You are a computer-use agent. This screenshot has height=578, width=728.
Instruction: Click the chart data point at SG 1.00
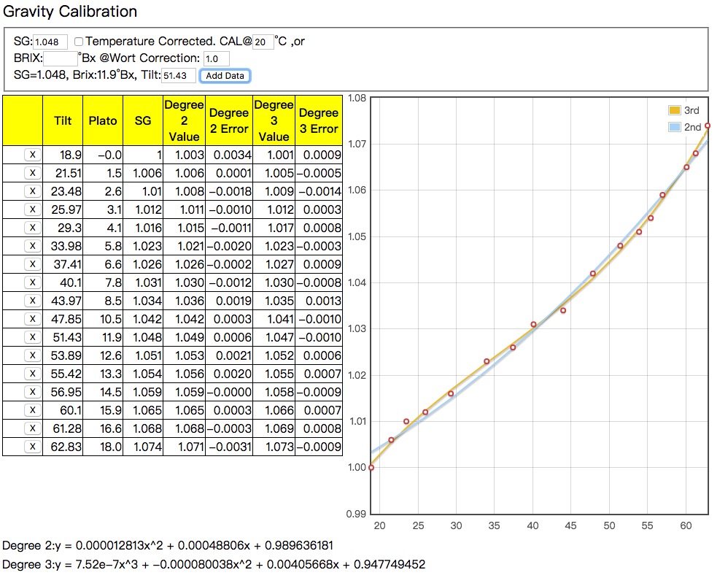[371, 467]
